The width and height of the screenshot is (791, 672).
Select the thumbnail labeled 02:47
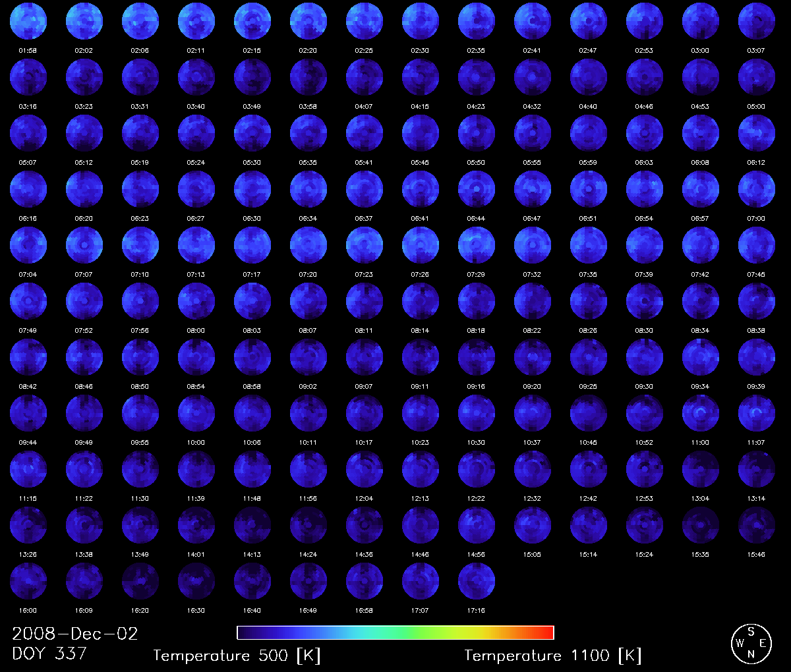[x=589, y=21]
